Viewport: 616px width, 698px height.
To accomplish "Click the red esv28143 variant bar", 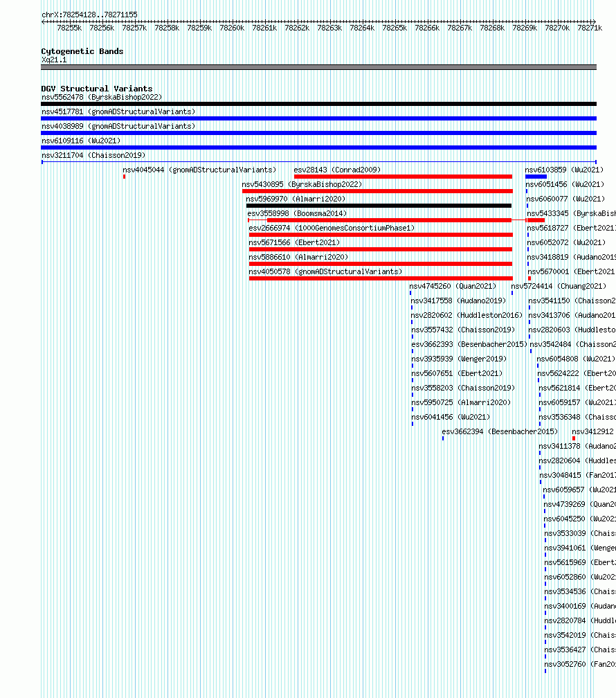I will tap(404, 177).
